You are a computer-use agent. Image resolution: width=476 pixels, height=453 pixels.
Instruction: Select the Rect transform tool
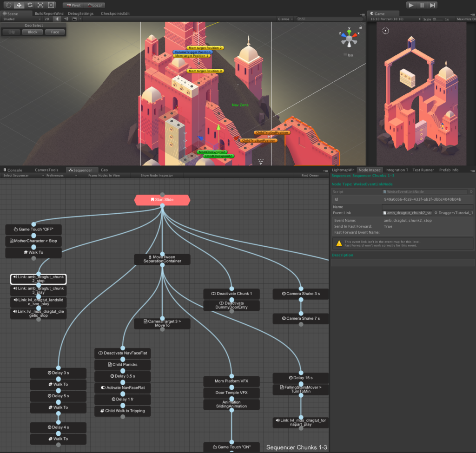click(51, 5)
